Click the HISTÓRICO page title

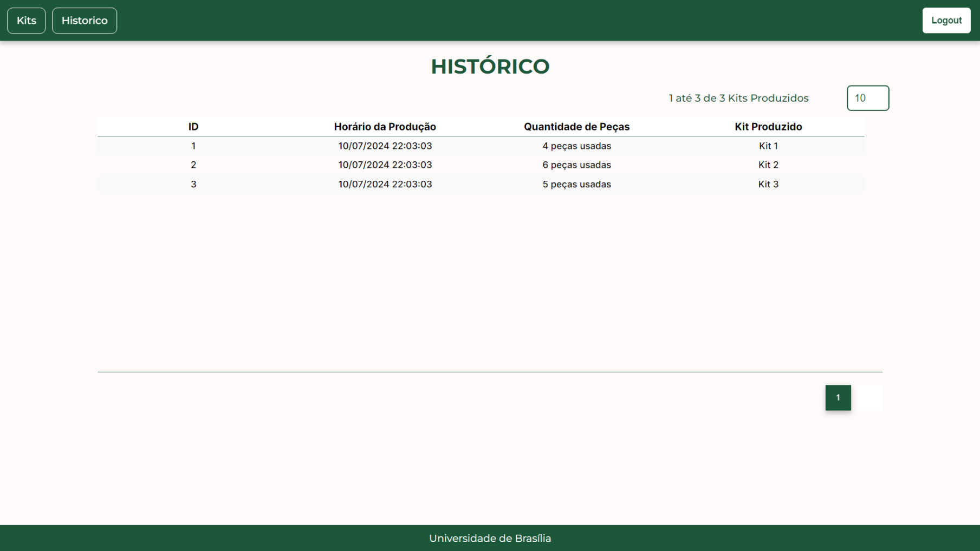pos(490,67)
